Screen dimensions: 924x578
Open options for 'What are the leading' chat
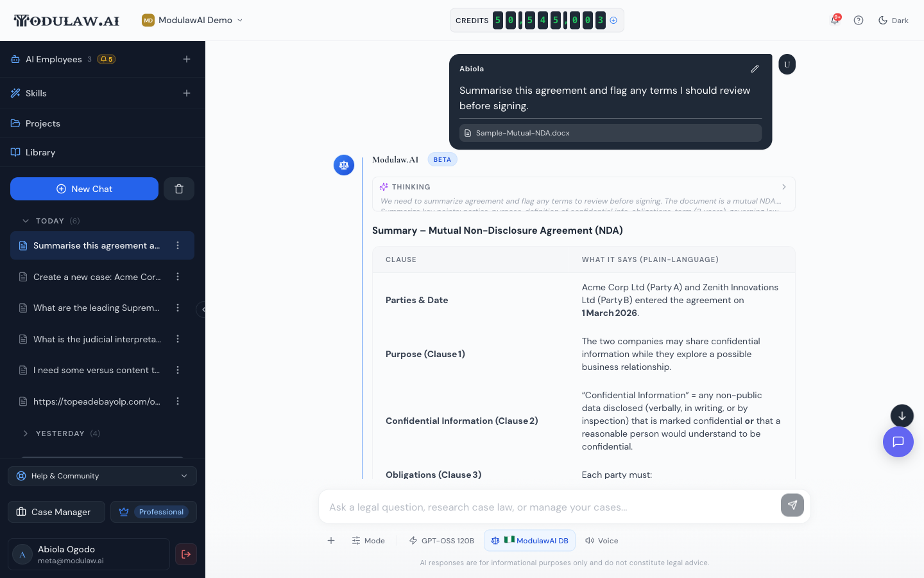click(x=178, y=308)
